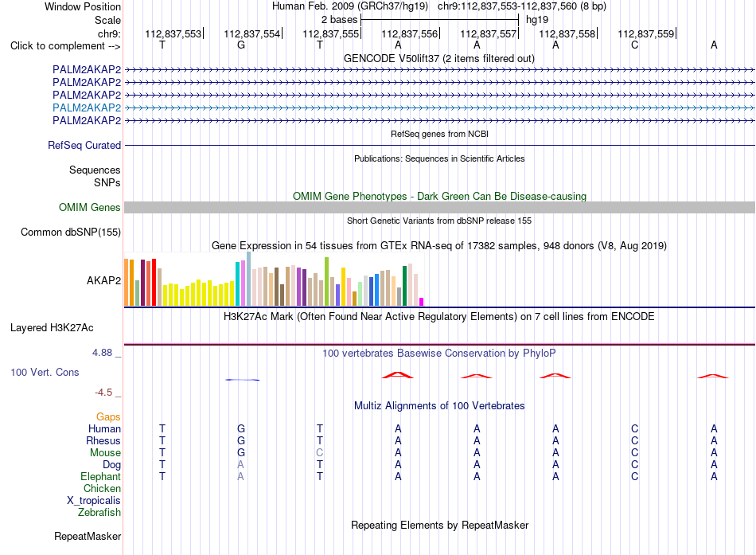Click the hg19 label beside scale bar

point(537,20)
